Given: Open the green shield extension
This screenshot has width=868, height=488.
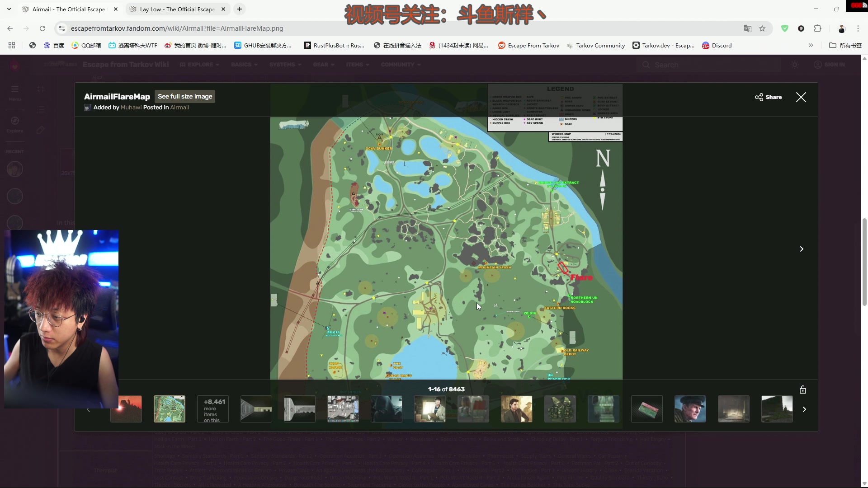Looking at the screenshot, I should pos(785,28).
